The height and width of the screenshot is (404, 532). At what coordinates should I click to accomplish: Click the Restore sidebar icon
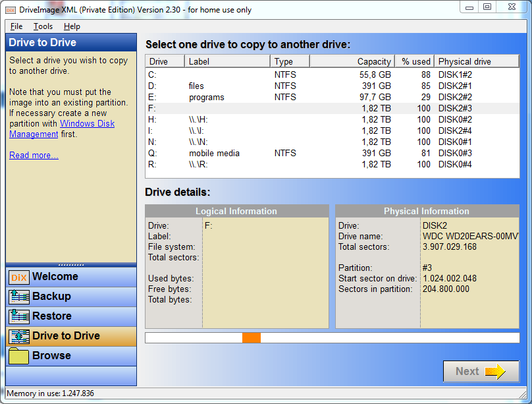click(18, 316)
